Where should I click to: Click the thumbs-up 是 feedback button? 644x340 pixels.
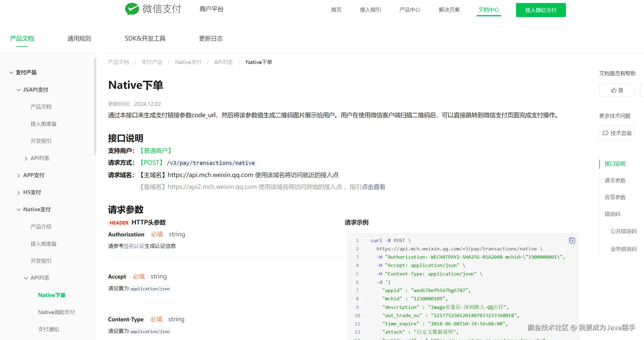click(617, 90)
